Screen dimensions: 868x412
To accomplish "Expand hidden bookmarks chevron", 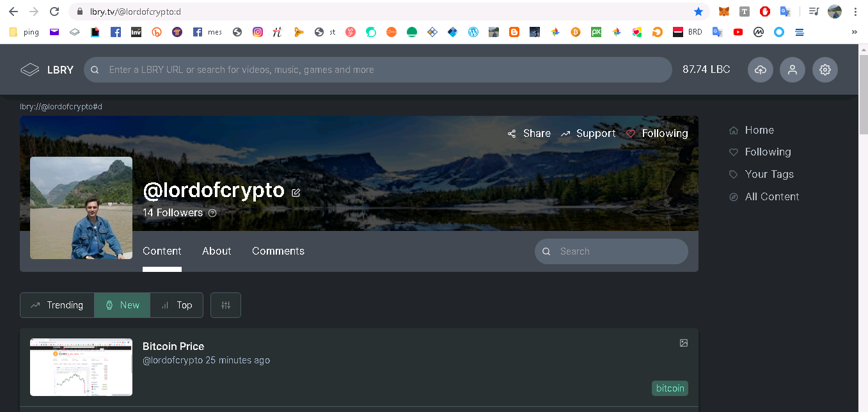I will pos(855,32).
